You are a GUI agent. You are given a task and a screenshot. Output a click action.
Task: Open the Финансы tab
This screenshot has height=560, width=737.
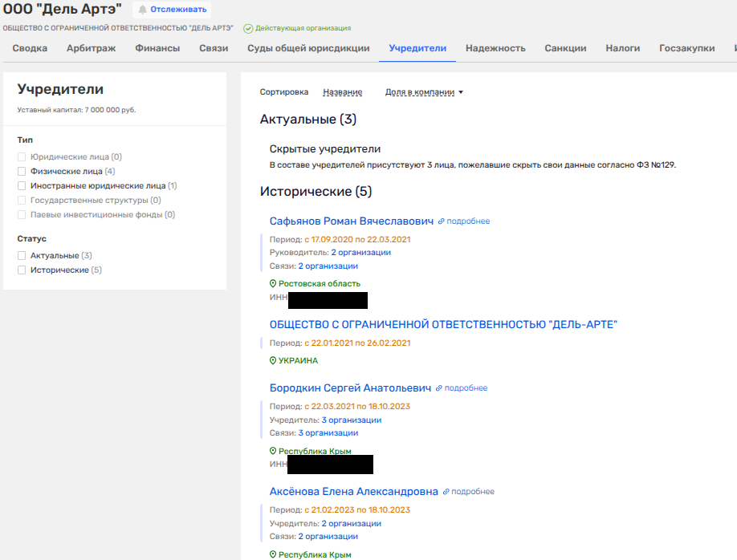[x=157, y=48]
